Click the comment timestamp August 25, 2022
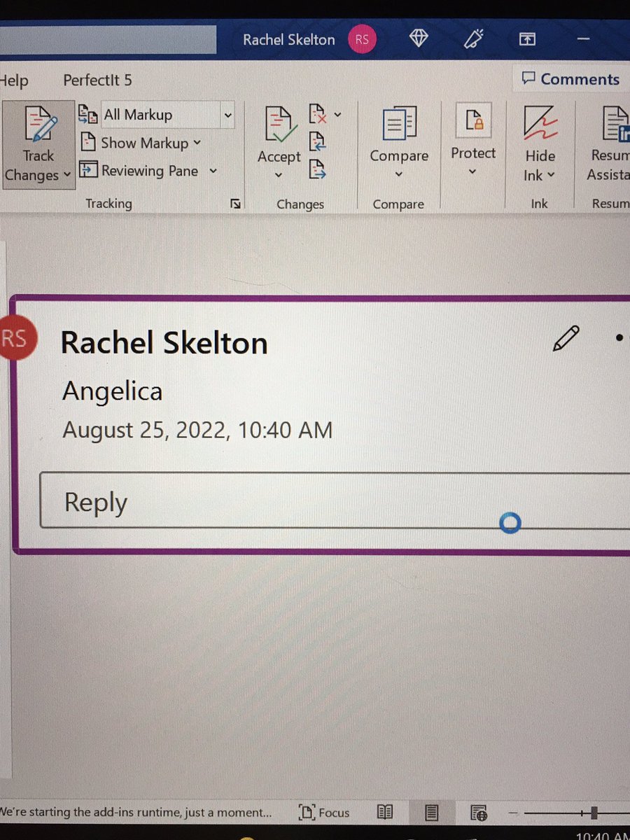 197,430
